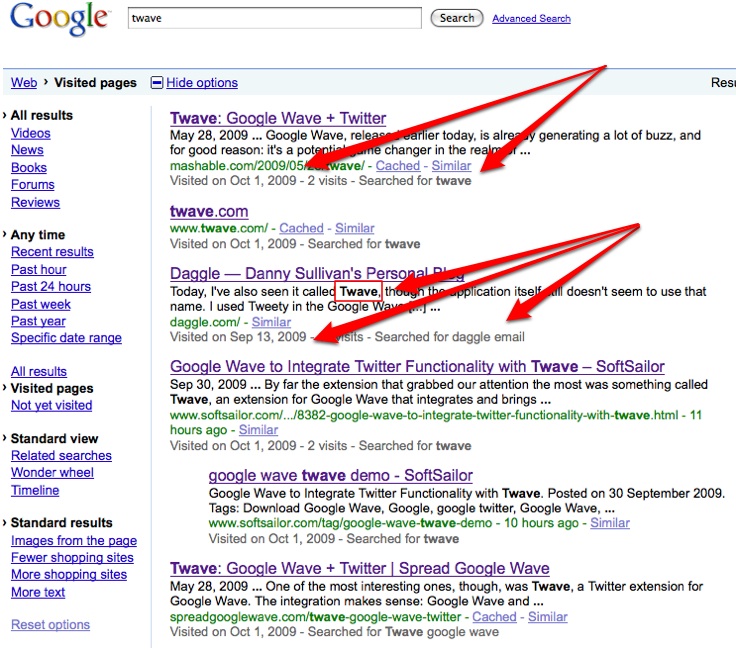
Task: Choose Fewer shopping sites
Action: coord(72,558)
